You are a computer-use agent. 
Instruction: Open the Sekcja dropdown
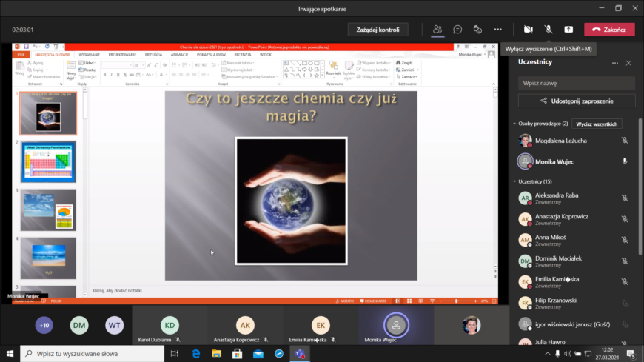[x=88, y=77]
